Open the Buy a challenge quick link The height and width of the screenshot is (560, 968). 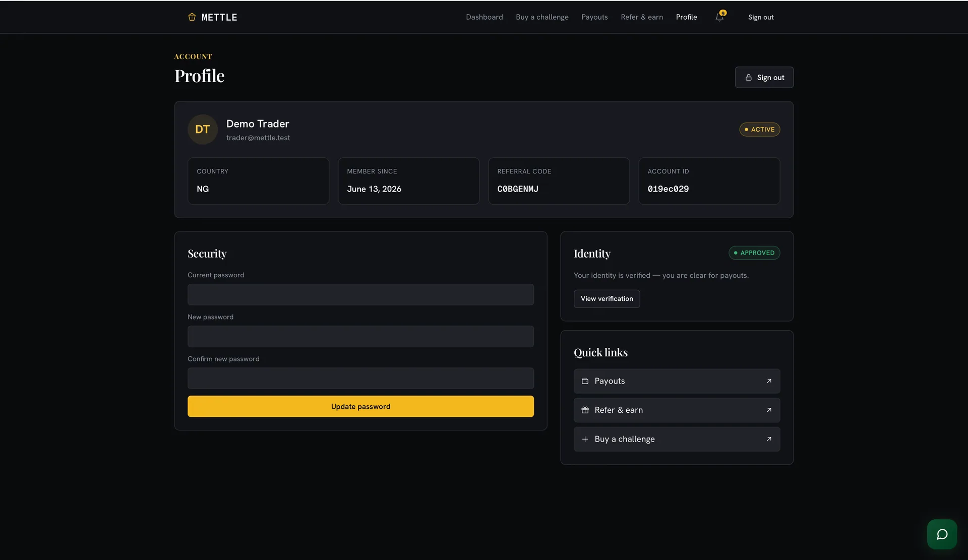677,439
